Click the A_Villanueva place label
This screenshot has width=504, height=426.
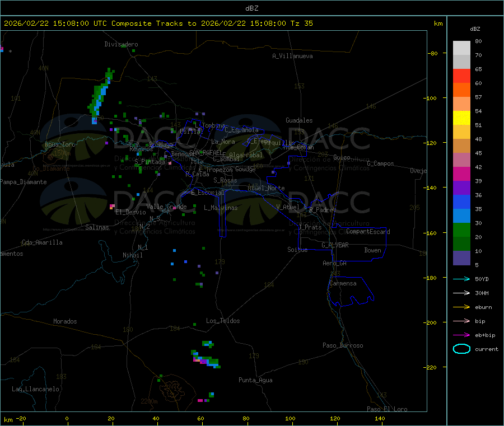[292, 56]
